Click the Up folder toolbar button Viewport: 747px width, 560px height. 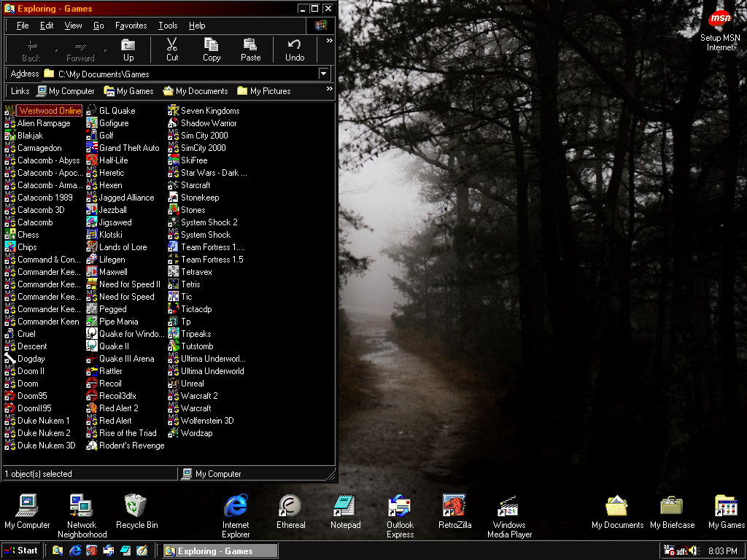128,50
